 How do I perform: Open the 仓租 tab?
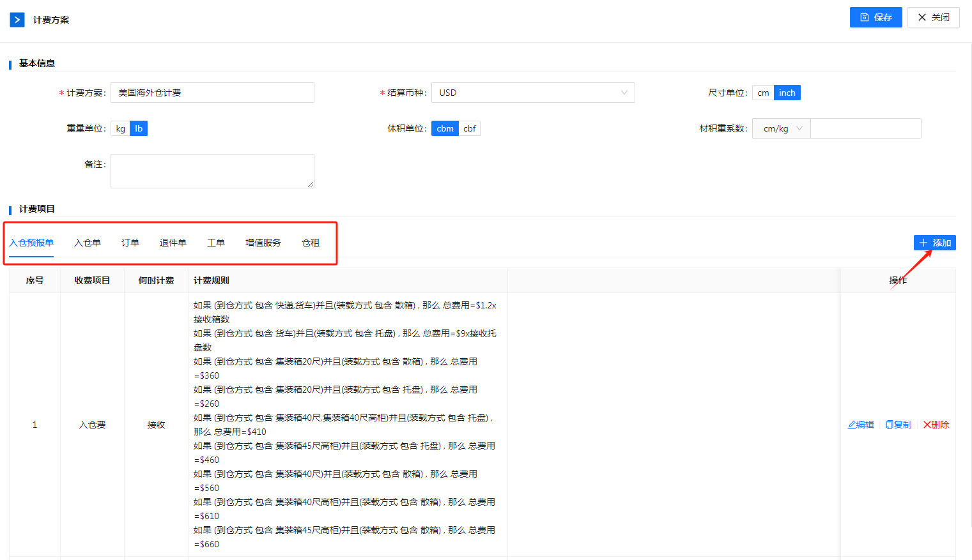pyautogui.click(x=311, y=243)
